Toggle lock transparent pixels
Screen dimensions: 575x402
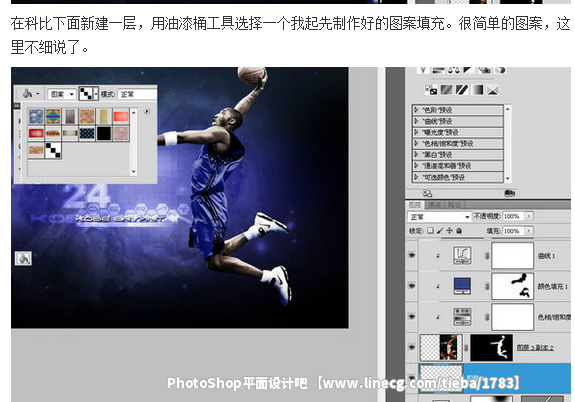point(431,231)
